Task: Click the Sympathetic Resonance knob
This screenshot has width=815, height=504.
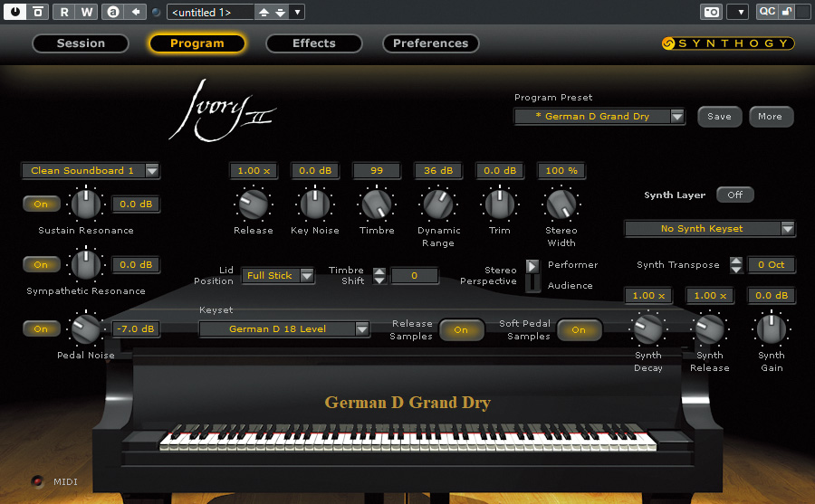Action: [86, 264]
